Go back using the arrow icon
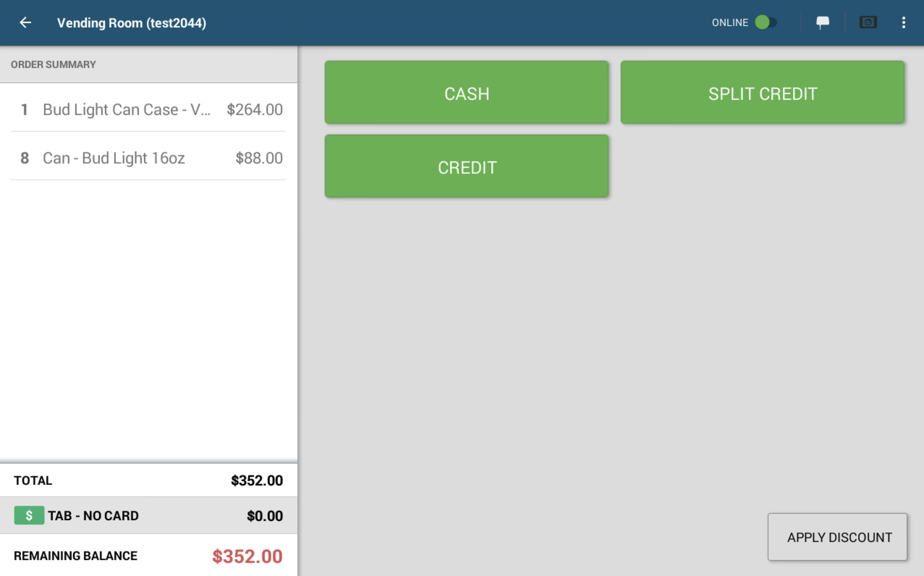The image size is (924, 576). click(25, 23)
